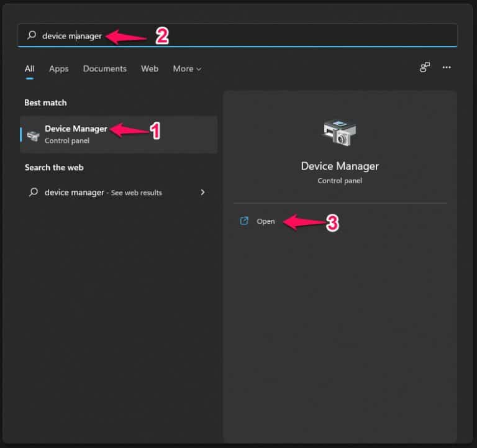The image size is (477, 448).
Task: Click the external-link icon next to Open
Action: coord(244,221)
